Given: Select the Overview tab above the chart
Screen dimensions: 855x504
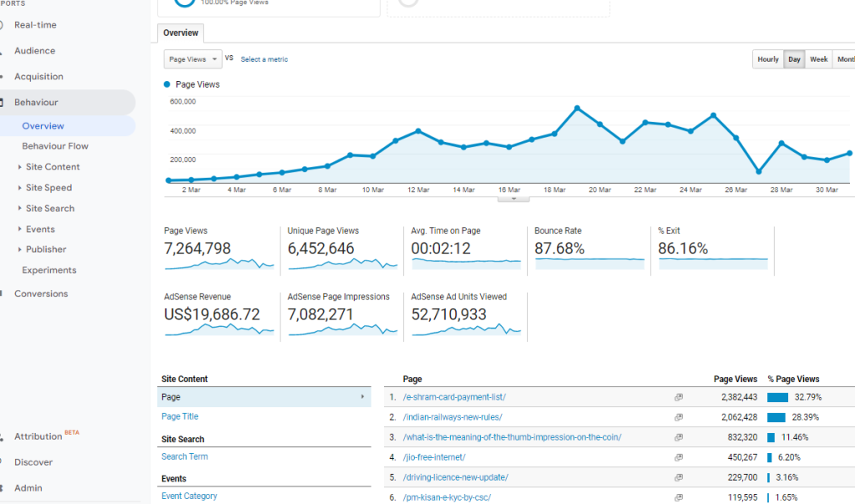Looking at the screenshot, I should click(x=180, y=33).
